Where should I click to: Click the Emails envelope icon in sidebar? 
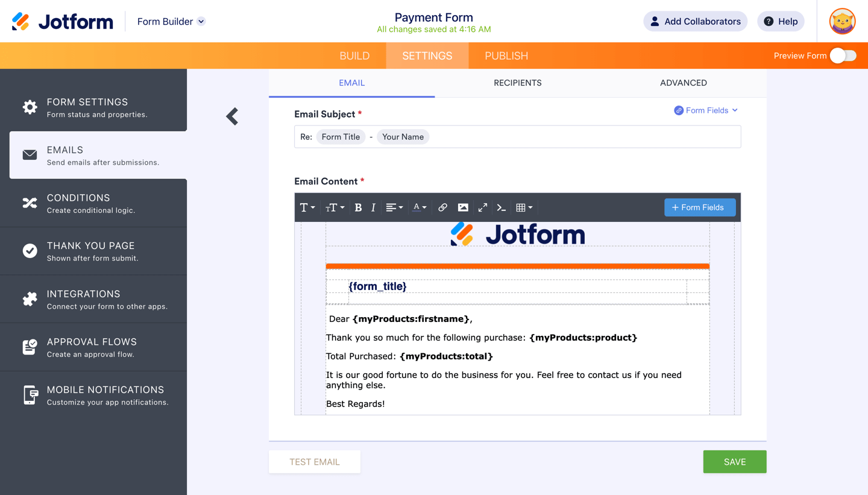(30, 155)
